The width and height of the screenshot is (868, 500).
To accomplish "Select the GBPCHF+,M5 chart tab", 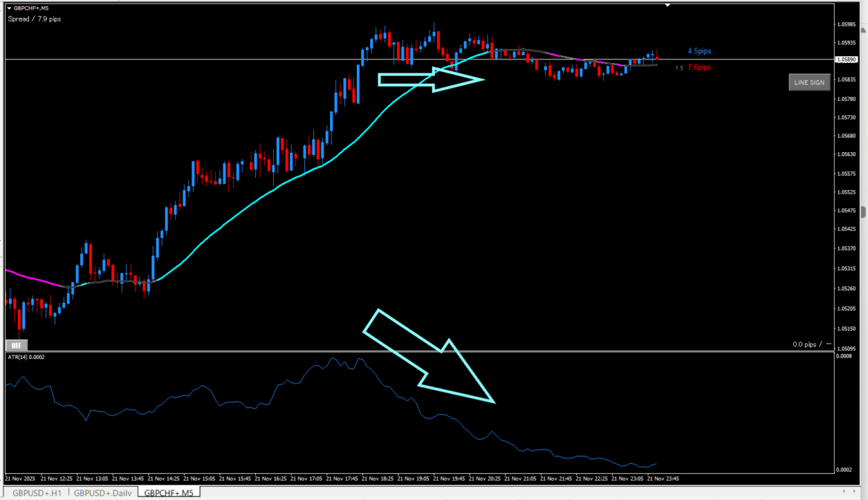I will [168, 493].
